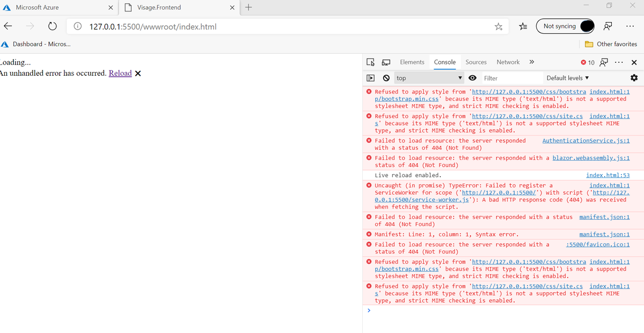Click the console prompt chevron
This screenshot has width=644, height=333.
tap(369, 310)
